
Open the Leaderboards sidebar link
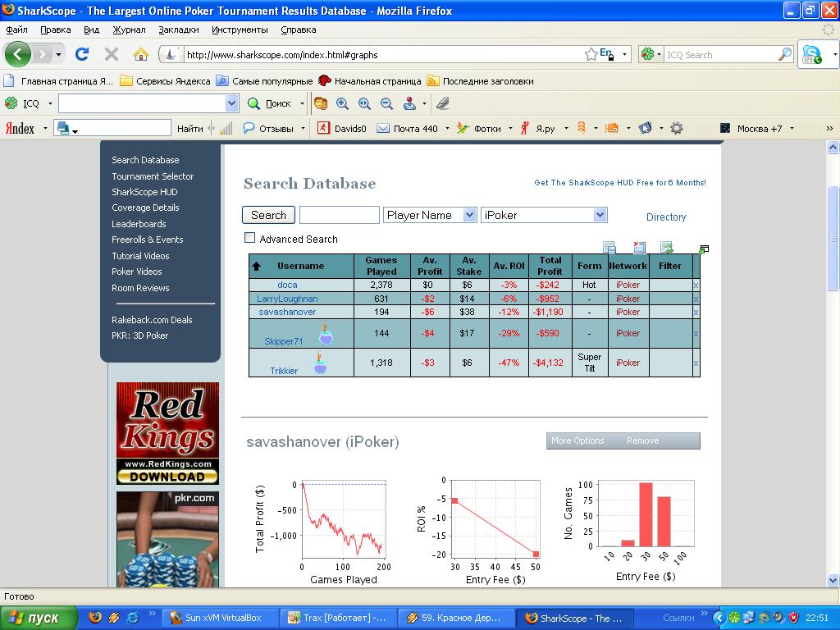139,224
